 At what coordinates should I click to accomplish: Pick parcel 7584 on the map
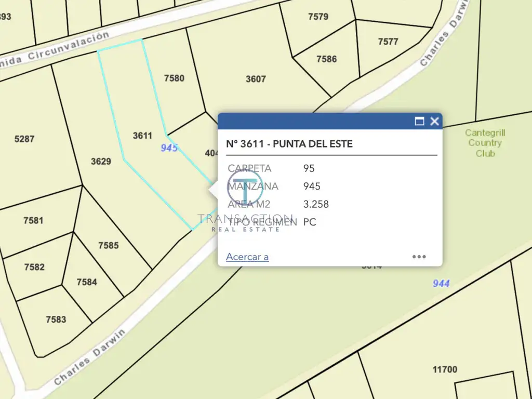87,282
